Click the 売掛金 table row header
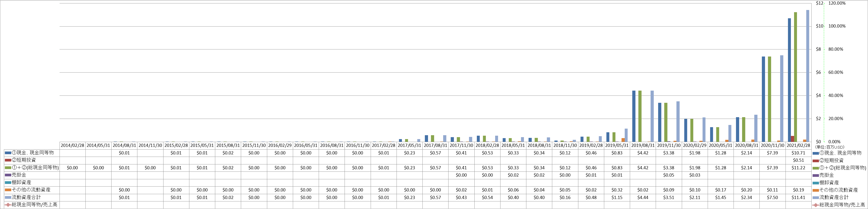This screenshot has height=209, width=868. pyautogui.click(x=32, y=175)
